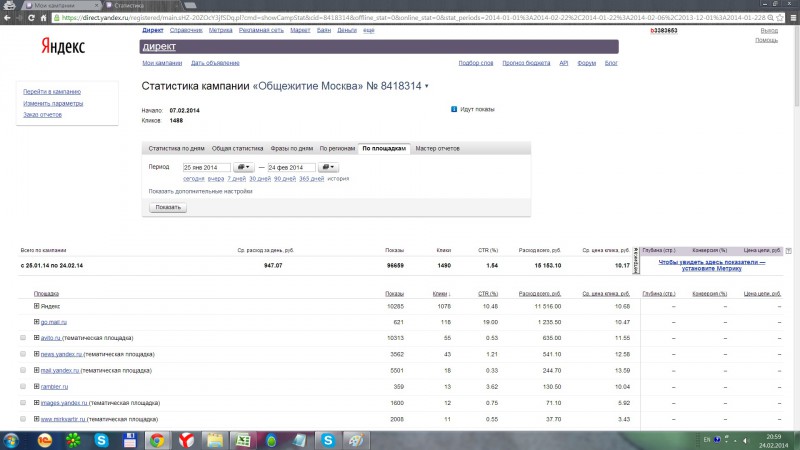The width and height of the screenshot is (800, 450).
Task: Expand the Яндекс platform row
Action: (36, 306)
